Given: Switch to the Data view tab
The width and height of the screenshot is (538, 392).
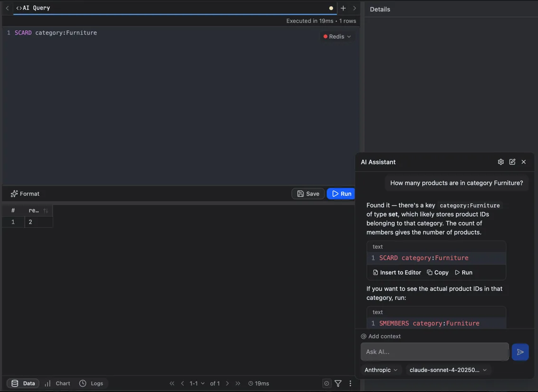Looking at the screenshot, I should click(23, 383).
